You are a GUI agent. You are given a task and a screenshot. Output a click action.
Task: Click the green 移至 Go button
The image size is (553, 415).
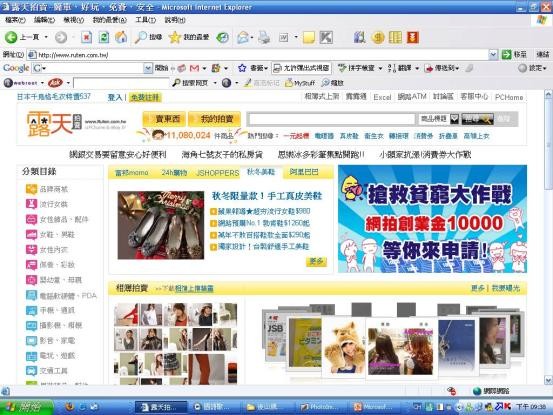point(514,54)
